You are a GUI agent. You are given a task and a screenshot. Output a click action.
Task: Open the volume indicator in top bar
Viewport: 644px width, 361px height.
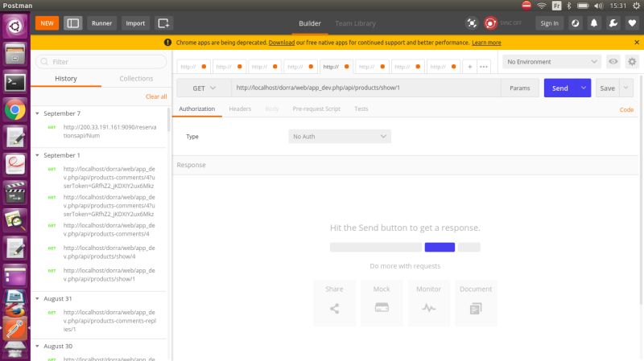598,6
